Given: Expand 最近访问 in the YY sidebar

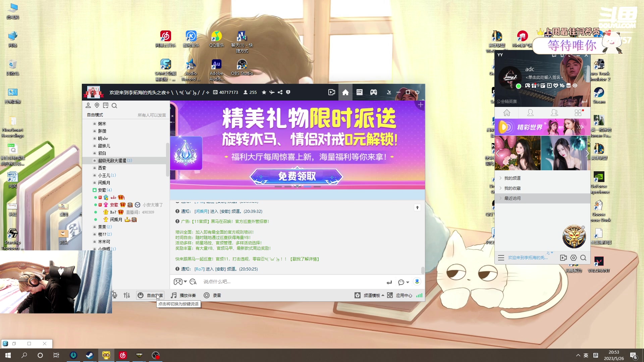Looking at the screenshot, I should (x=513, y=198).
